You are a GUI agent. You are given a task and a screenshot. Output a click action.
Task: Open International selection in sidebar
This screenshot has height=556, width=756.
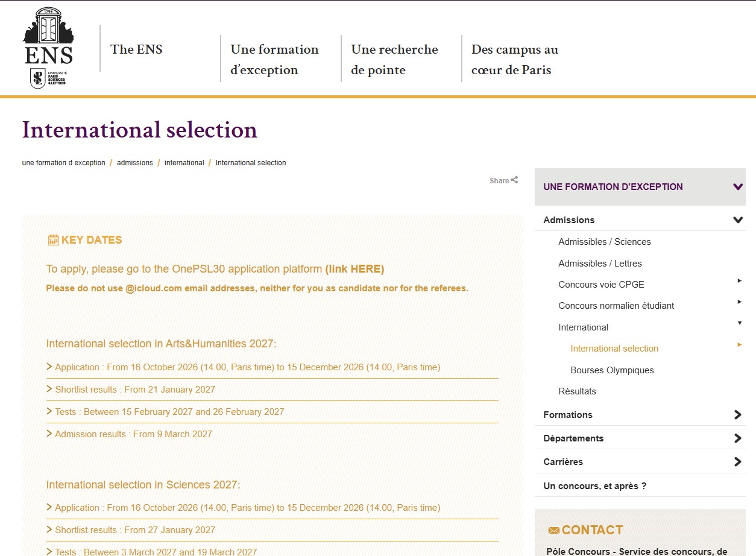614,349
